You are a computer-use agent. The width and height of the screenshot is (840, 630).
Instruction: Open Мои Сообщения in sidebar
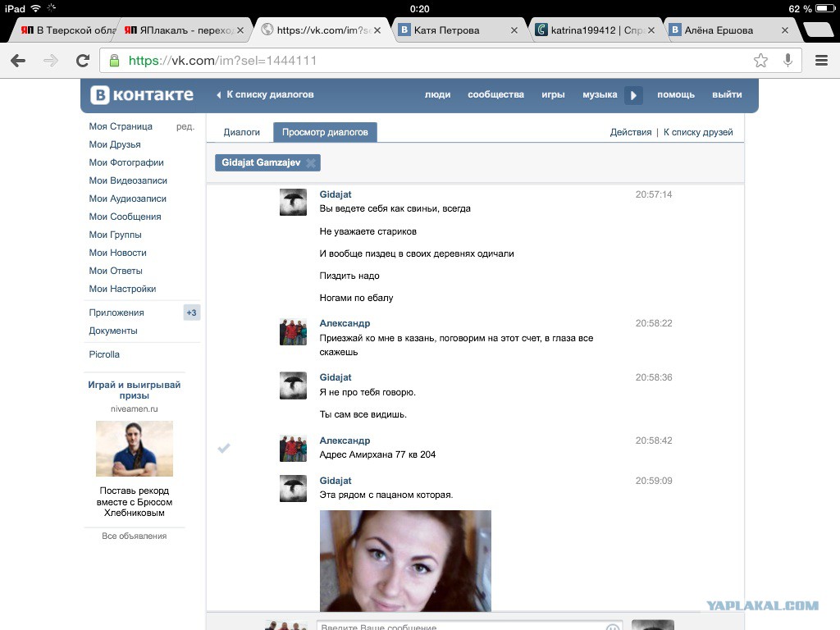click(x=125, y=217)
